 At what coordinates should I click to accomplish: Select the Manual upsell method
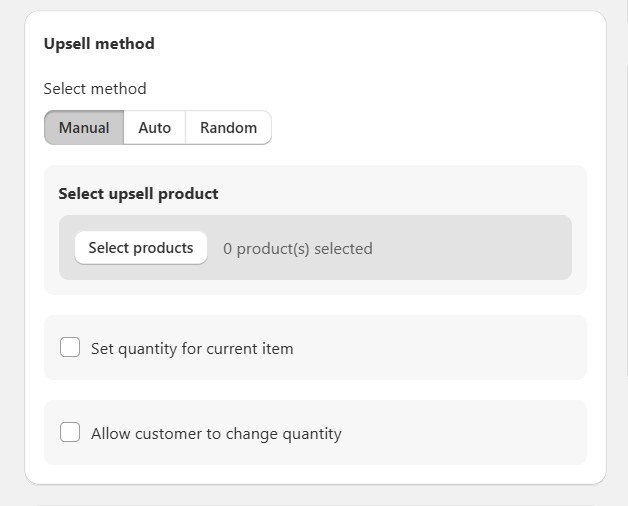point(84,128)
